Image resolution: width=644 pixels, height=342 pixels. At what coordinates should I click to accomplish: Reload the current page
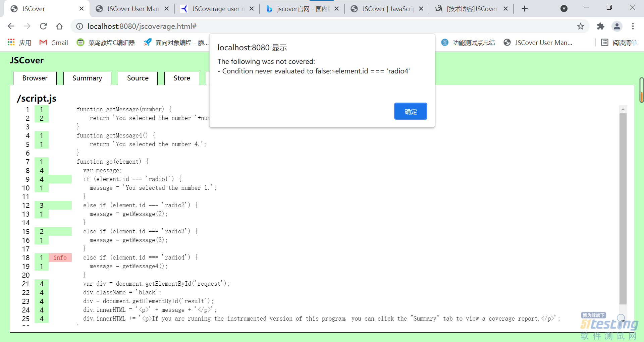(x=43, y=26)
